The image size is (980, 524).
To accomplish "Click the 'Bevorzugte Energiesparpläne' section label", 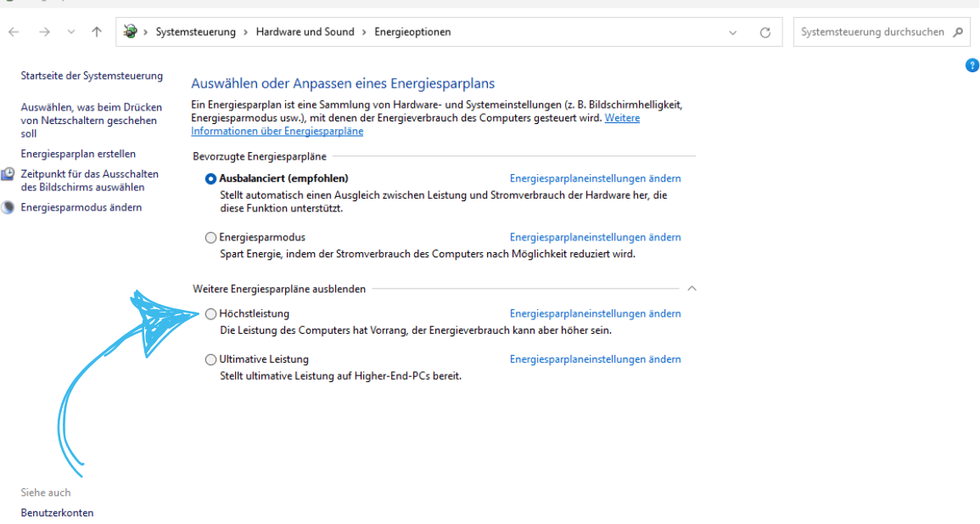I will coord(260,156).
